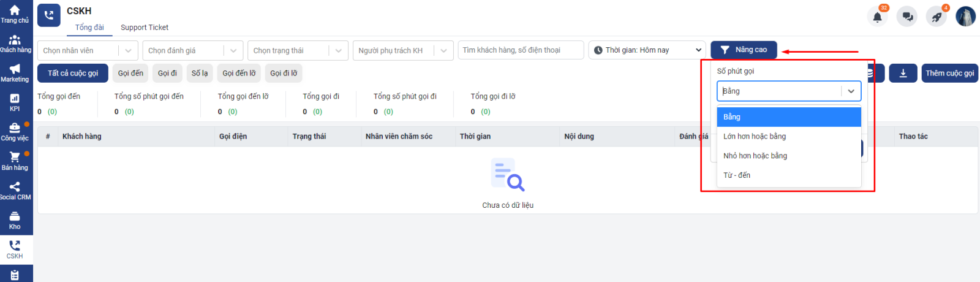Choose the Từ - đến option

point(737,175)
